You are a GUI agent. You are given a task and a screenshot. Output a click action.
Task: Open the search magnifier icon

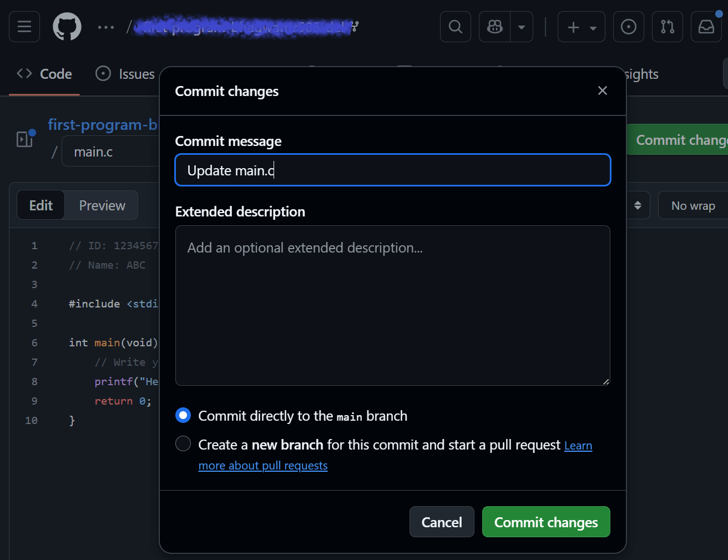point(456,27)
